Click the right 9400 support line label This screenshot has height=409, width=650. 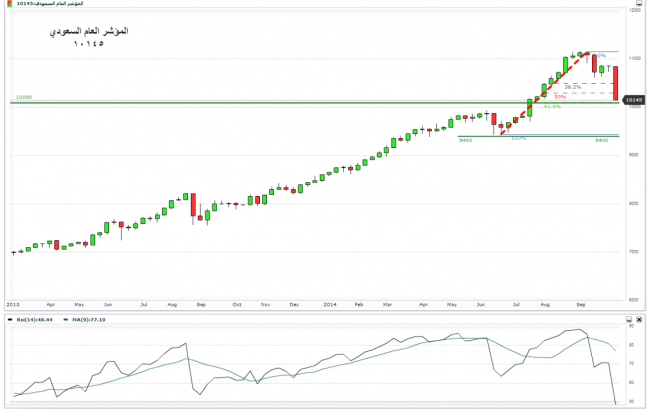coord(601,140)
